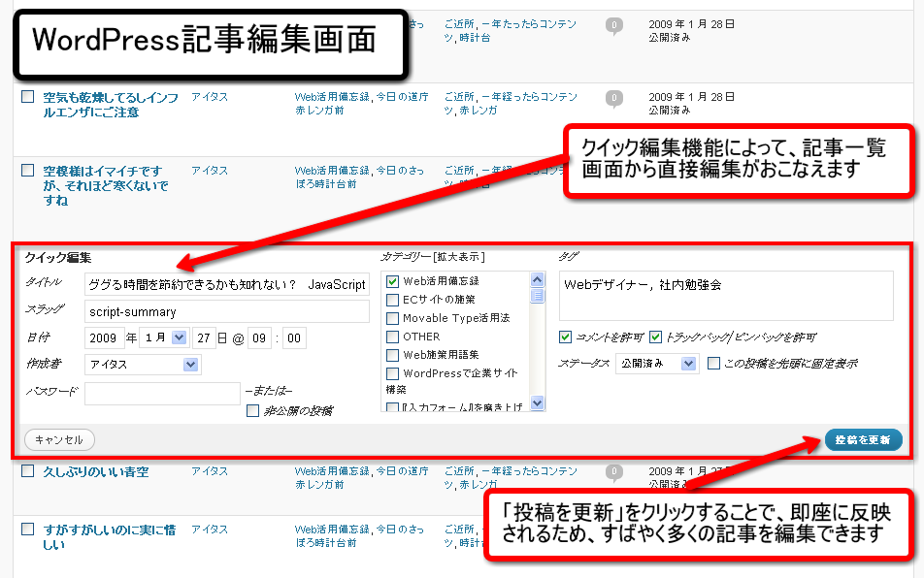
Task: Click comment count bubble for インフルエンザ post
Action: (x=613, y=98)
